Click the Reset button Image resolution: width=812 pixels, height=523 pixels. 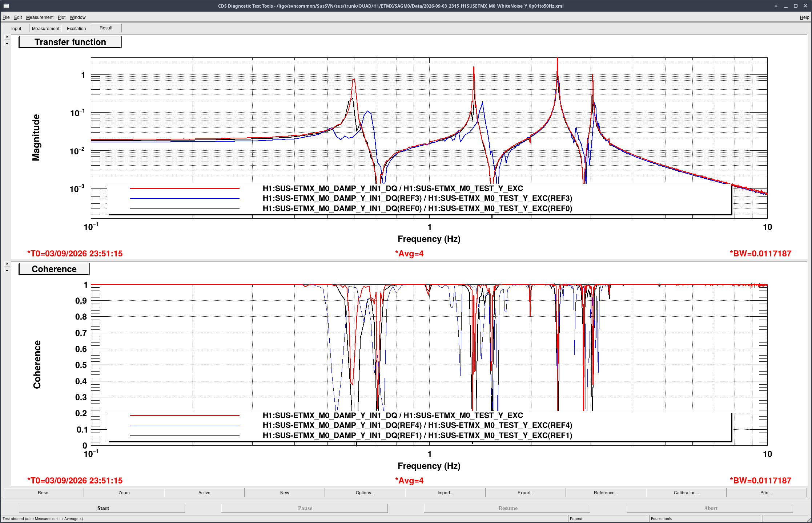pos(44,493)
